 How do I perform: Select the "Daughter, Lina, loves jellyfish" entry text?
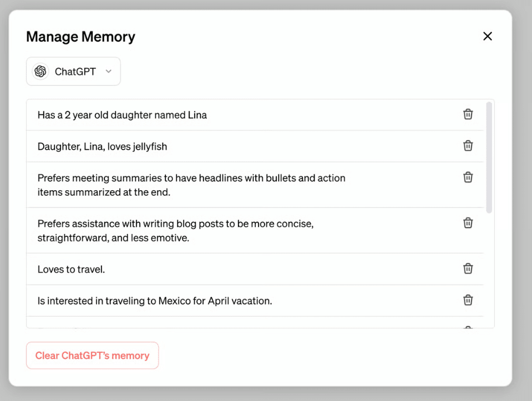pos(102,147)
